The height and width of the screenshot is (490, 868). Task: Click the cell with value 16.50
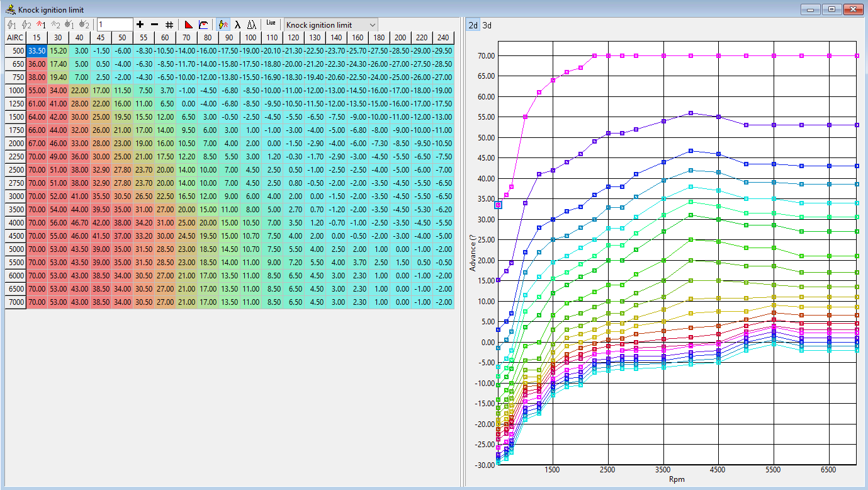coord(186,196)
